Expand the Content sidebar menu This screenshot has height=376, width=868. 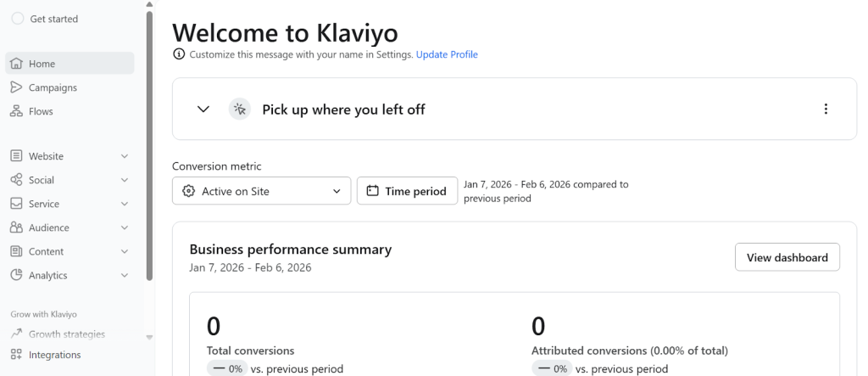(x=125, y=251)
